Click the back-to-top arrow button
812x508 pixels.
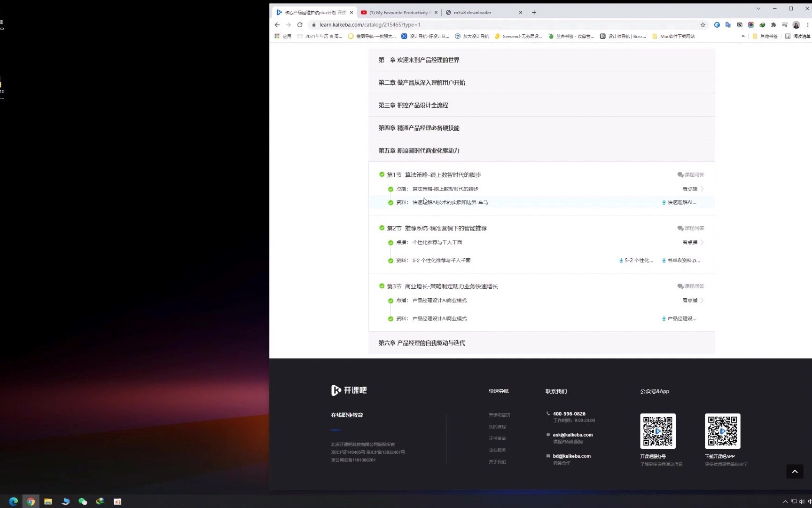click(x=795, y=471)
